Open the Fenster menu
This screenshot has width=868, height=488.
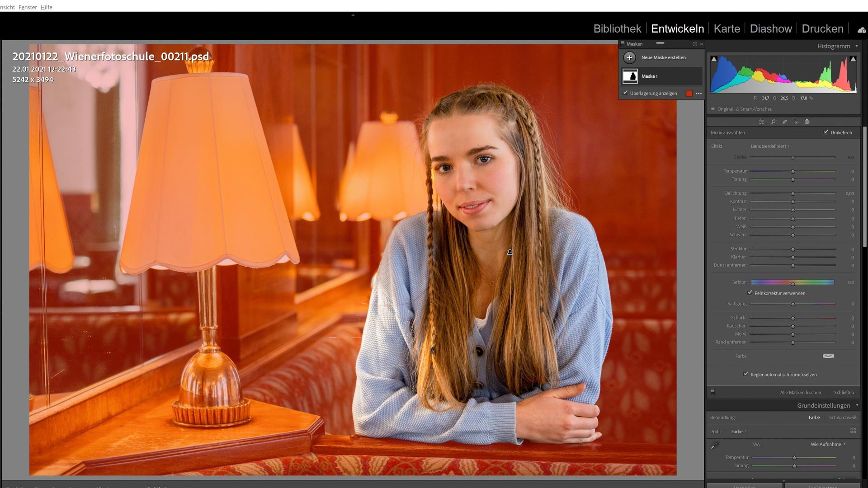(x=28, y=7)
